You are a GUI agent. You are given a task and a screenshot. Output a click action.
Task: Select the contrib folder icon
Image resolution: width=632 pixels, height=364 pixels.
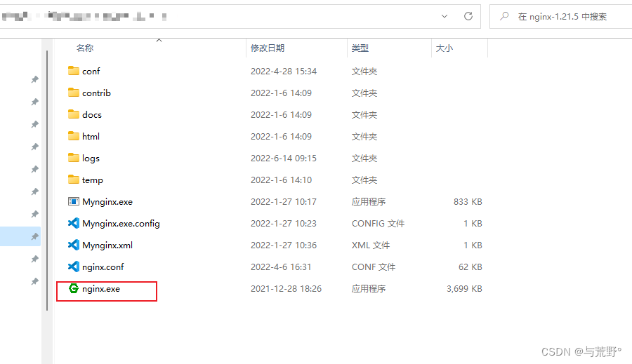pos(74,93)
